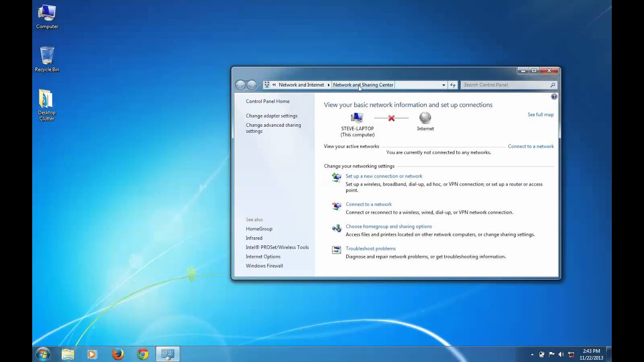Open the Action Center flag icon
644x362 pixels.
[552, 354]
